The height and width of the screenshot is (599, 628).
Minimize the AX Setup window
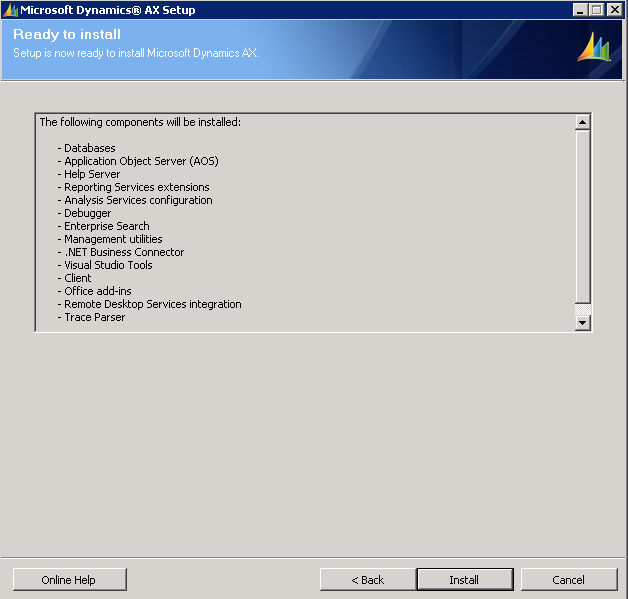coord(580,10)
